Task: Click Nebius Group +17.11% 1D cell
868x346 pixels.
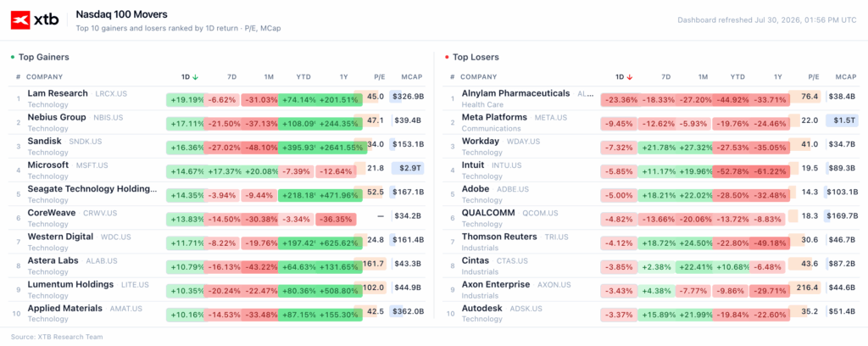Action: coord(186,124)
